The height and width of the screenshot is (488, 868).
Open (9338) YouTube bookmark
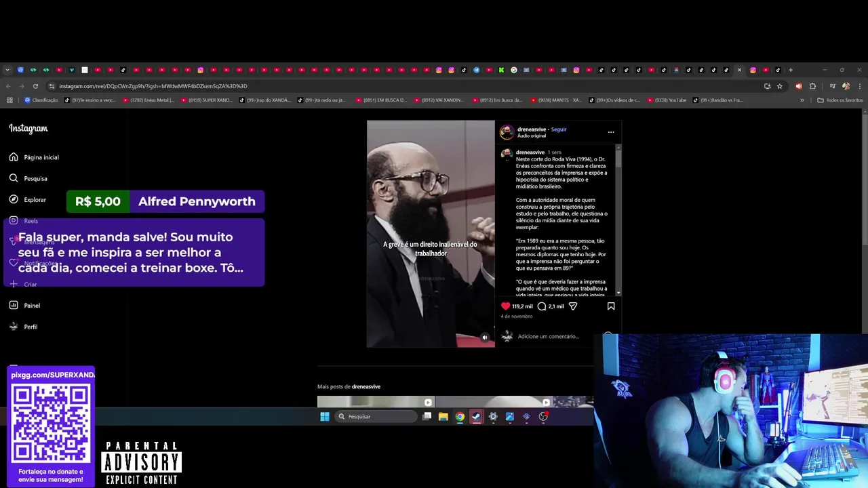tap(665, 100)
